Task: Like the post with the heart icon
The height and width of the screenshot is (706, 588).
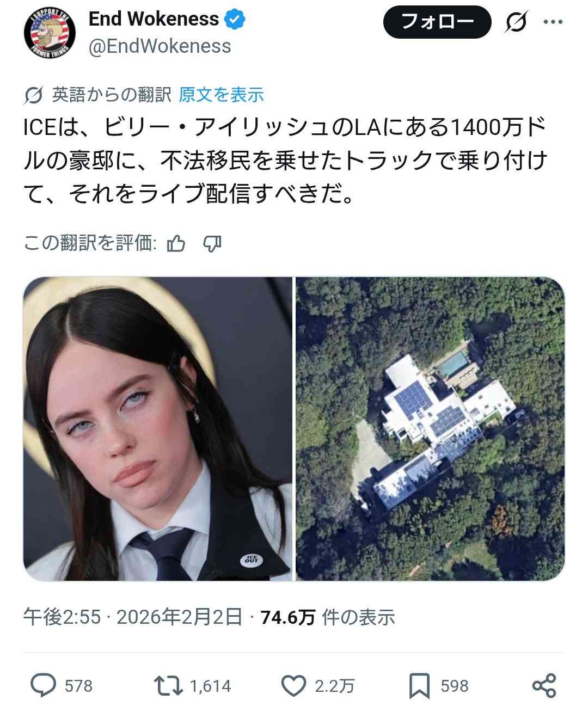Action: pos(295,686)
